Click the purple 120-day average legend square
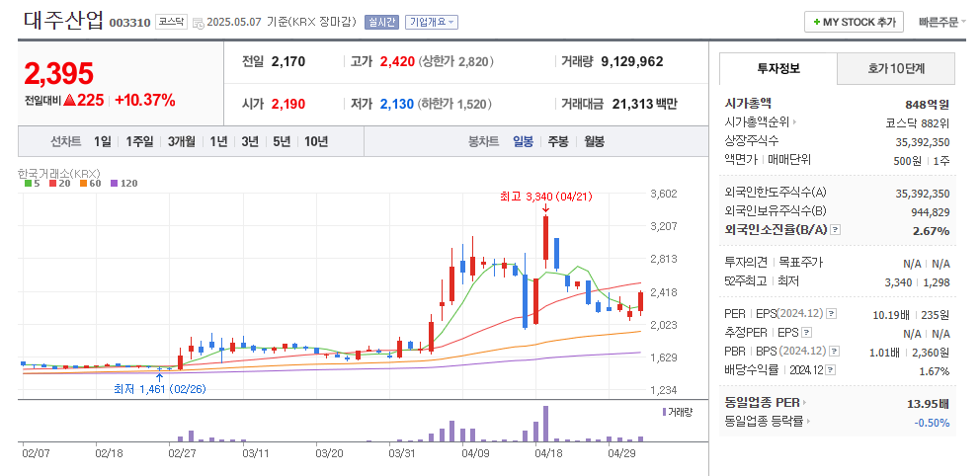This screenshot has width=980, height=476. (114, 184)
